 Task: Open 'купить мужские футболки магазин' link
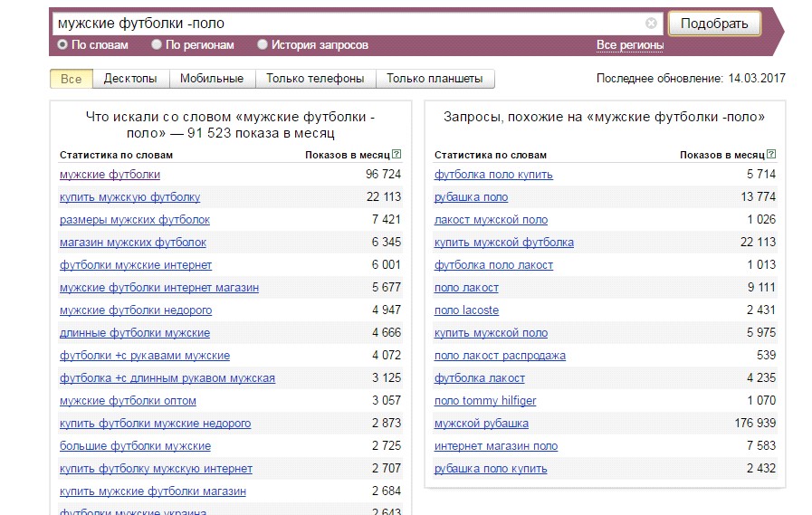click(x=153, y=491)
